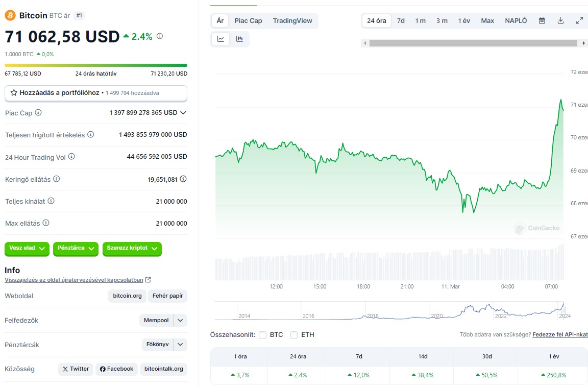Open the Mempool explorer link

click(156, 320)
